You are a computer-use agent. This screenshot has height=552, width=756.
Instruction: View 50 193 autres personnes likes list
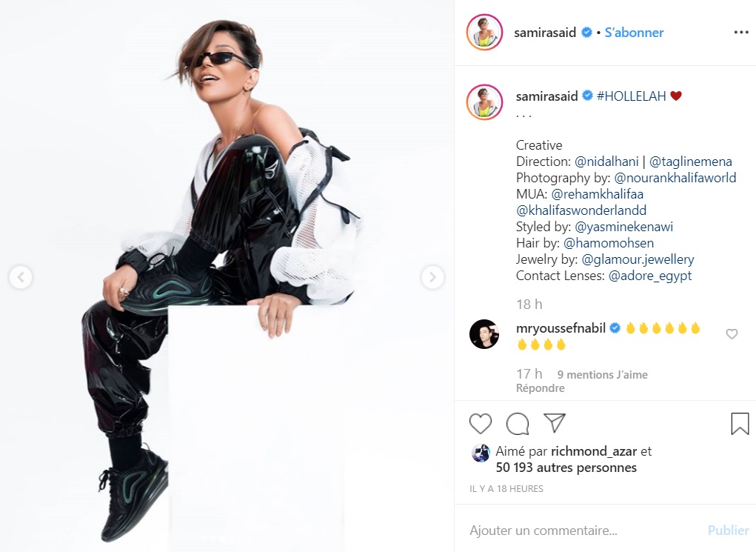566,468
